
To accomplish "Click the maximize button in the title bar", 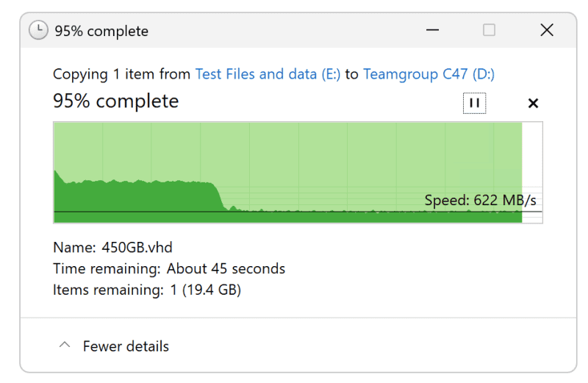I will (489, 30).
